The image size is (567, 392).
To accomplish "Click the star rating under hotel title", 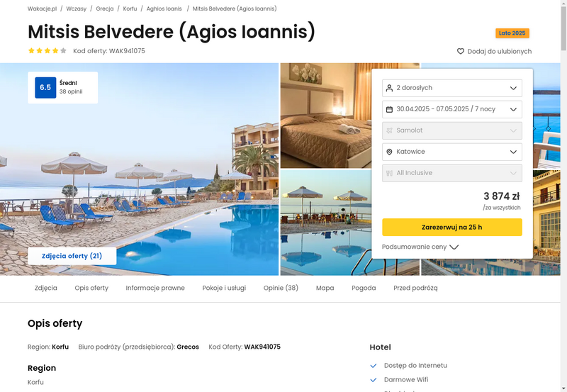I will [47, 50].
